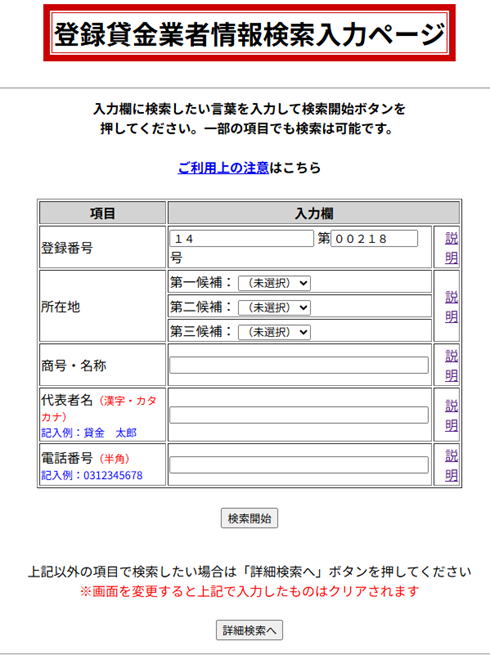Open the 説明 link in 電話番号 row

[451, 465]
